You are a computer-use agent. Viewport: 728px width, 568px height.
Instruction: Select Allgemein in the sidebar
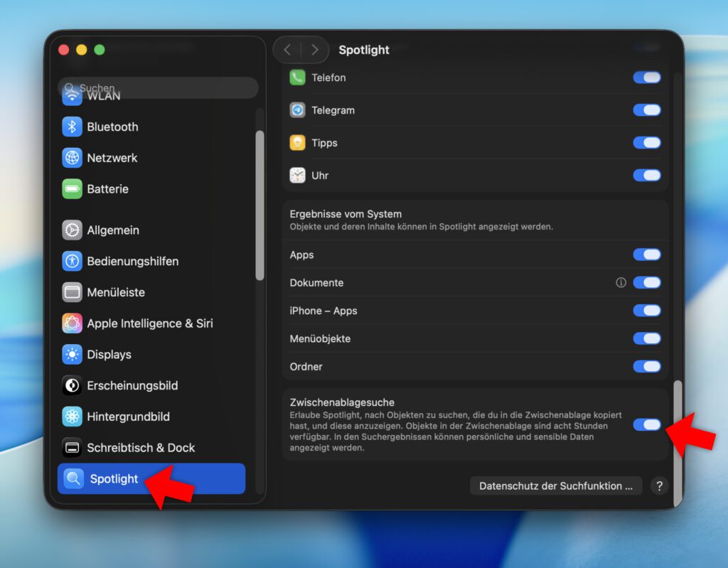[112, 230]
